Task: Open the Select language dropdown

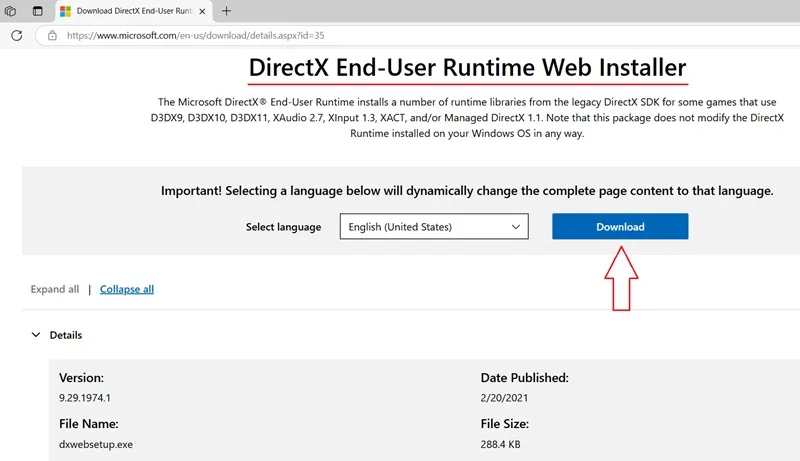Action: pos(434,226)
